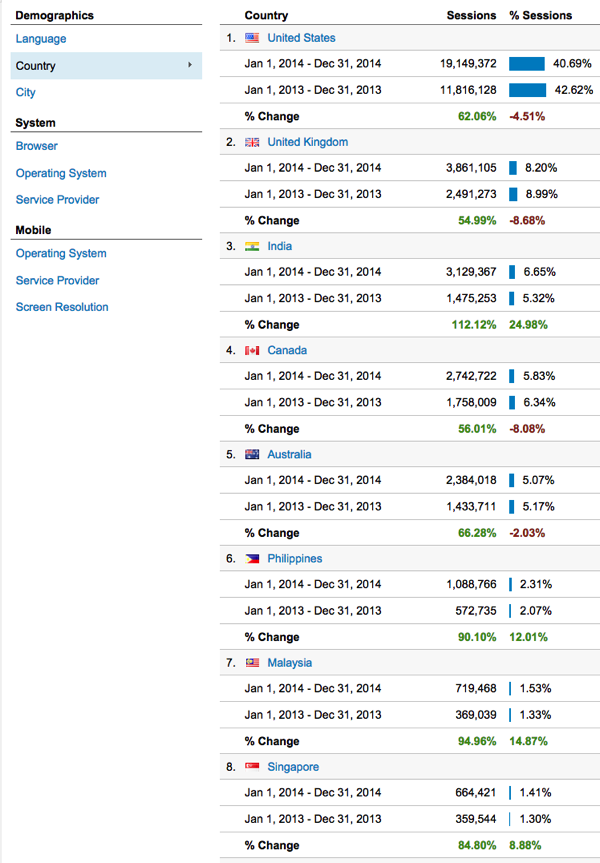
Task: Click the Country column header
Action: (x=266, y=15)
